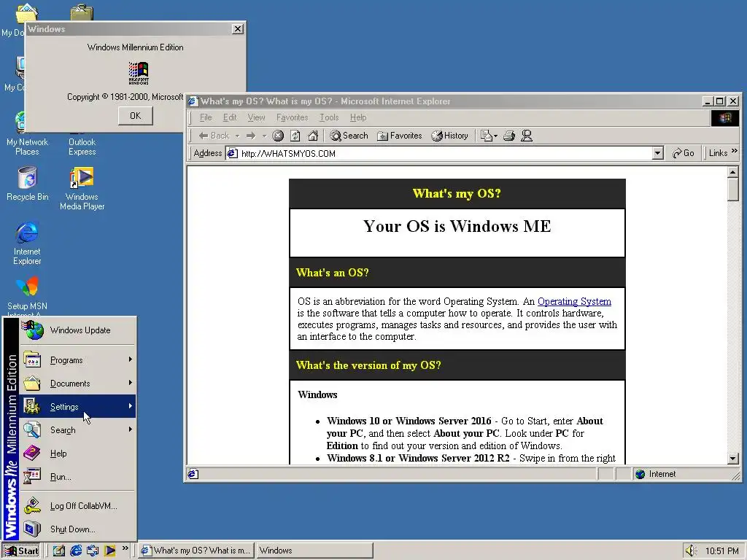This screenshot has height=560, width=747.
Task: Close the Windows about dialog
Action: pyautogui.click(x=237, y=29)
